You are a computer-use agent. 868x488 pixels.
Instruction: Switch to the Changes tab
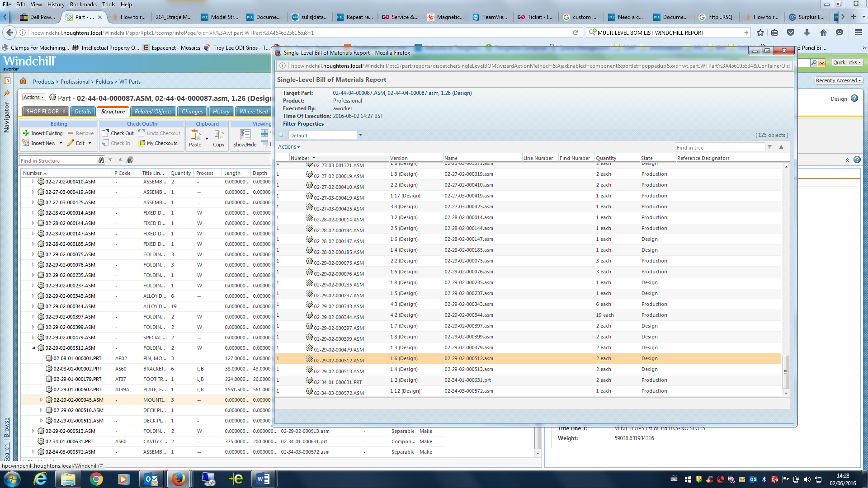192,112
